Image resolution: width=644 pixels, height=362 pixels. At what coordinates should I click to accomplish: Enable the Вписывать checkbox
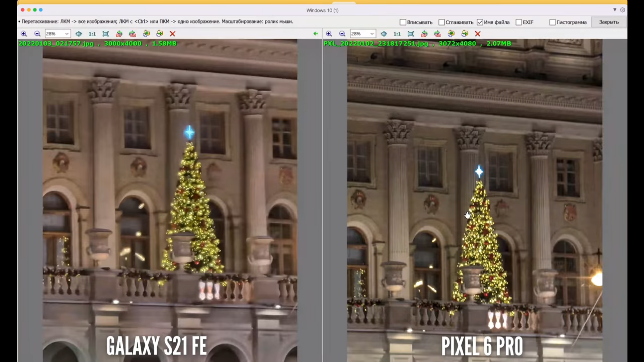pos(403,22)
